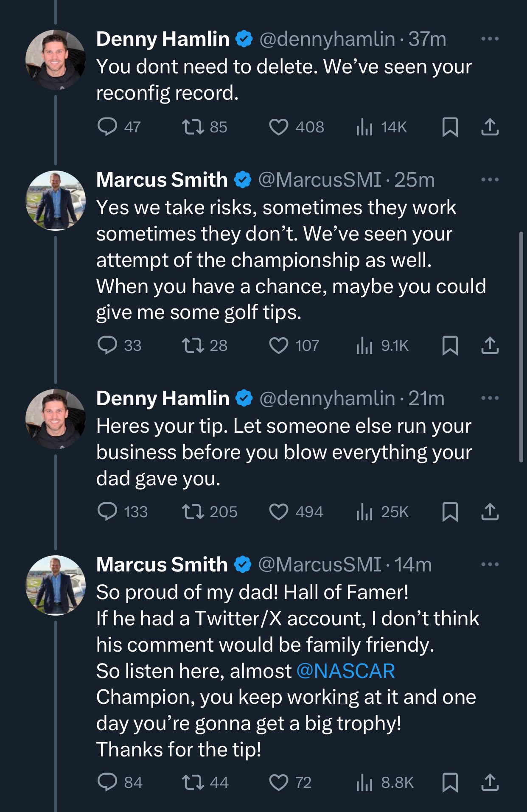Share Denny Hamlin's "Heres your tip" tweet
This screenshot has height=812, width=527.
coord(490,512)
